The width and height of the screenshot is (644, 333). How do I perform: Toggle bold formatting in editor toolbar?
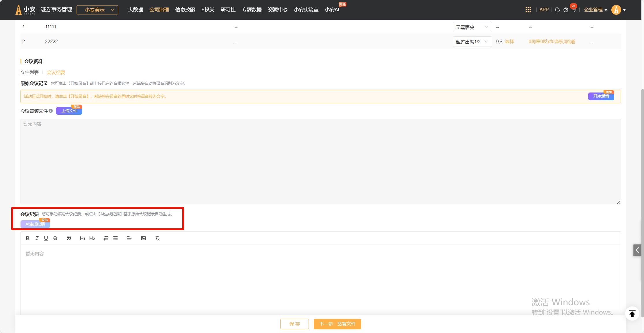tap(27, 238)
